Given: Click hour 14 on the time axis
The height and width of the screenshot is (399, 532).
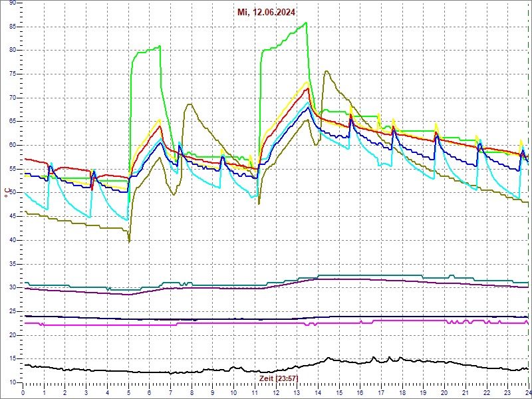Looking at the screenshot, I should [318, 392].
